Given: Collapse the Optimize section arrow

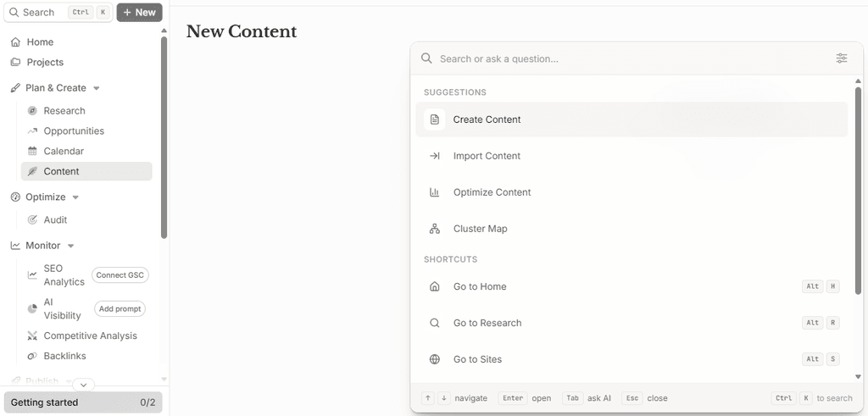Looking at the screenshot, I should pos(75,197).
